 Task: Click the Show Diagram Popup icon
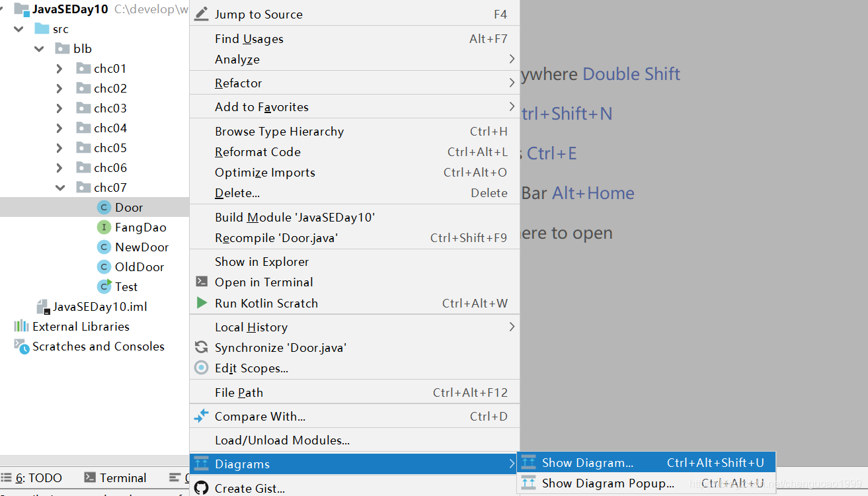pos(528,483)
